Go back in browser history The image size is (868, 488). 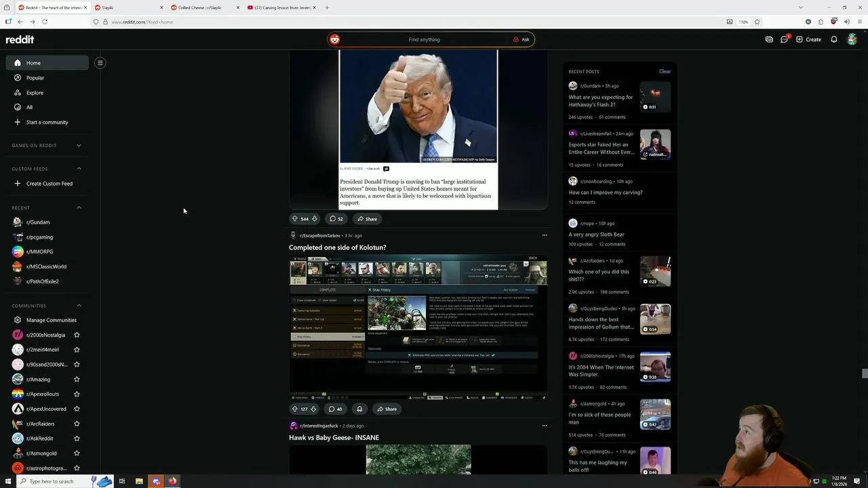(x=20, y=22)
